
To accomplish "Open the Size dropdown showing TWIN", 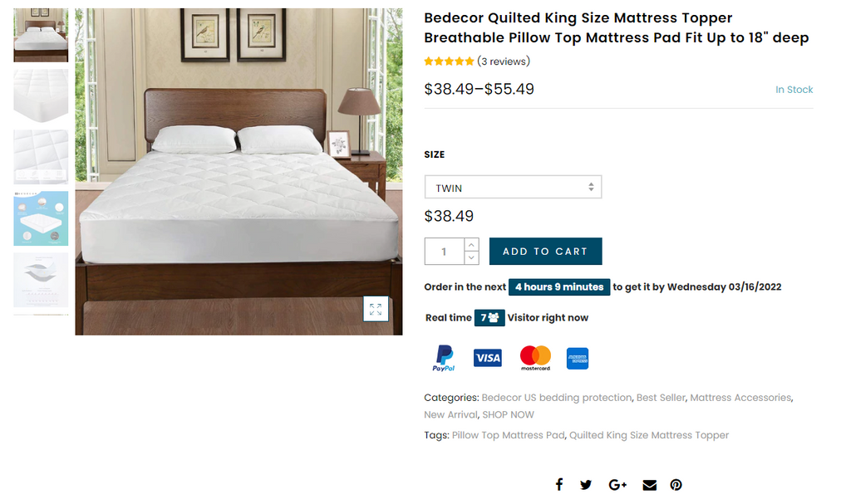I will [513, 188].
